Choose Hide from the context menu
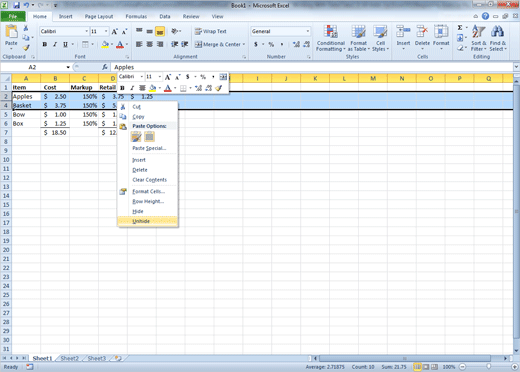This screenshot has width=520, height=372. click(148, 211)
